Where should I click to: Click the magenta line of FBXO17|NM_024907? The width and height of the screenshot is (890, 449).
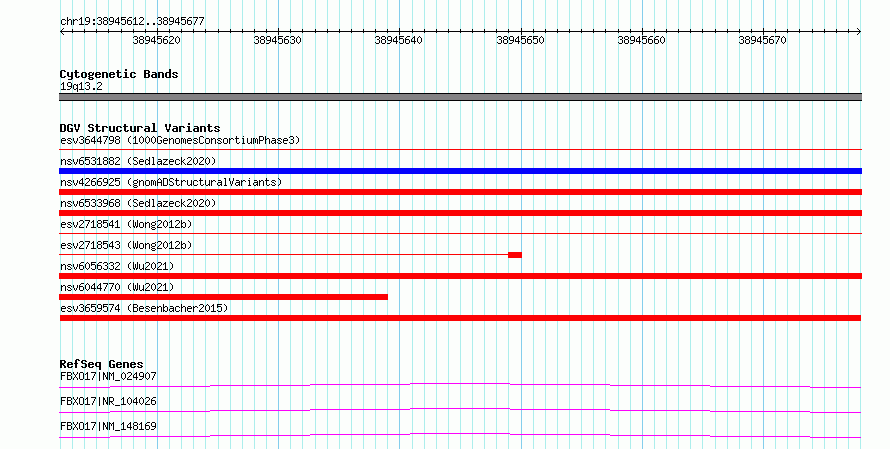click(x=460, y=385)
